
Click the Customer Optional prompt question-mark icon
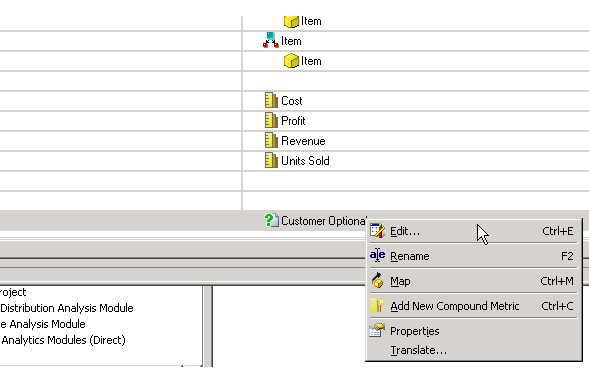271,220
